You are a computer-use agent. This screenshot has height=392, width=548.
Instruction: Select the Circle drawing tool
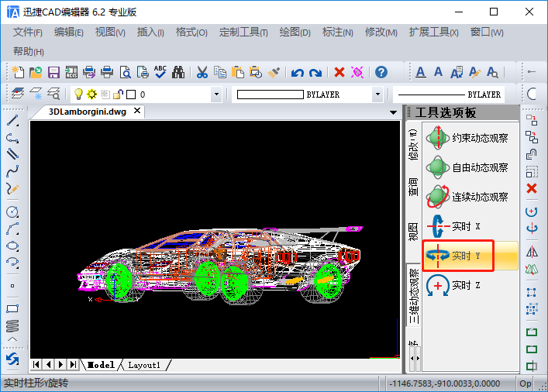[12, 211]
